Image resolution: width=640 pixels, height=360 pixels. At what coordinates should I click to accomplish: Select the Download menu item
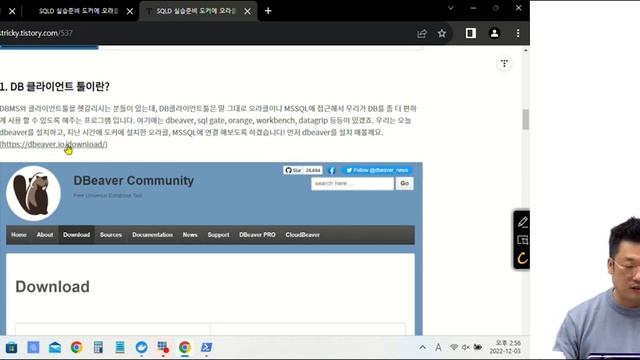pyautogui.click(x=76, y=235)
